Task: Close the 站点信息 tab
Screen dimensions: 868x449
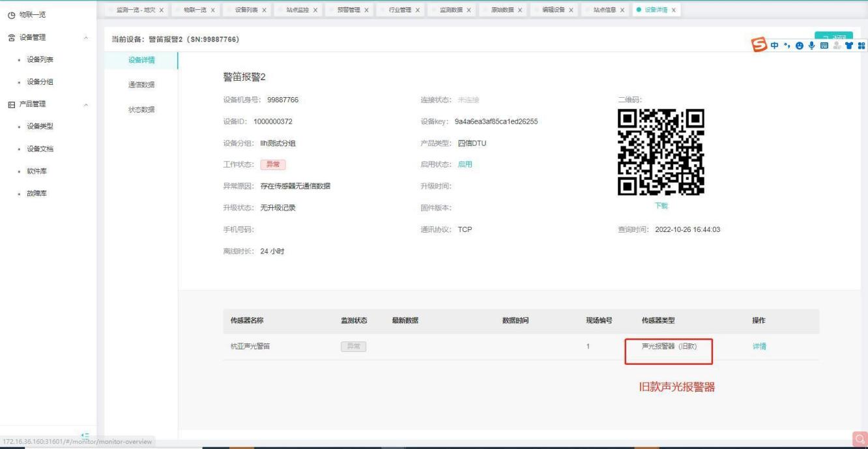Action: (x=622, y=10)
